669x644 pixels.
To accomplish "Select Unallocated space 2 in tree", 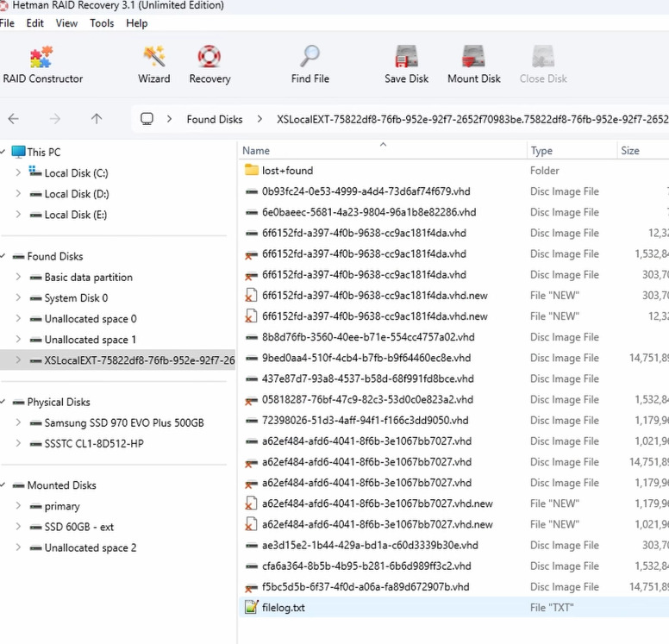I will pyautogui.click(x=91, y=547).
